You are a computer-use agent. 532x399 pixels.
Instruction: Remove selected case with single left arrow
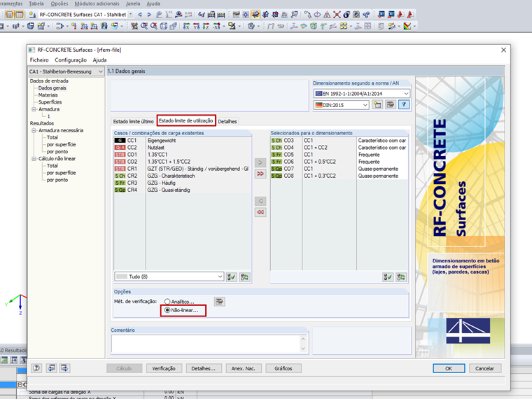pyautogui.click(x=260, y=201)
